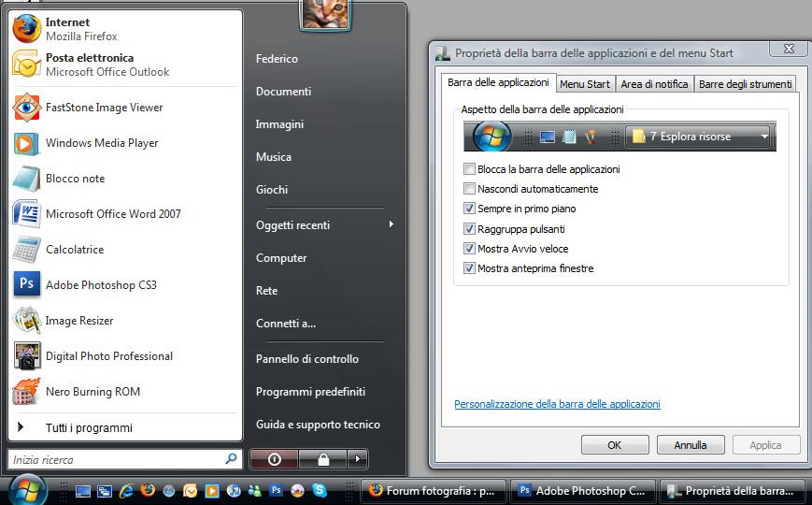
Task: Expand Oggetti recenti submenu
Action: point(324,225)
